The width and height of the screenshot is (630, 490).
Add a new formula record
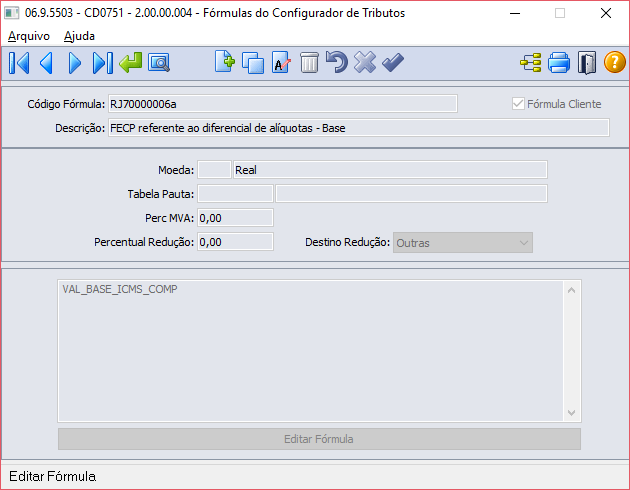225,62
